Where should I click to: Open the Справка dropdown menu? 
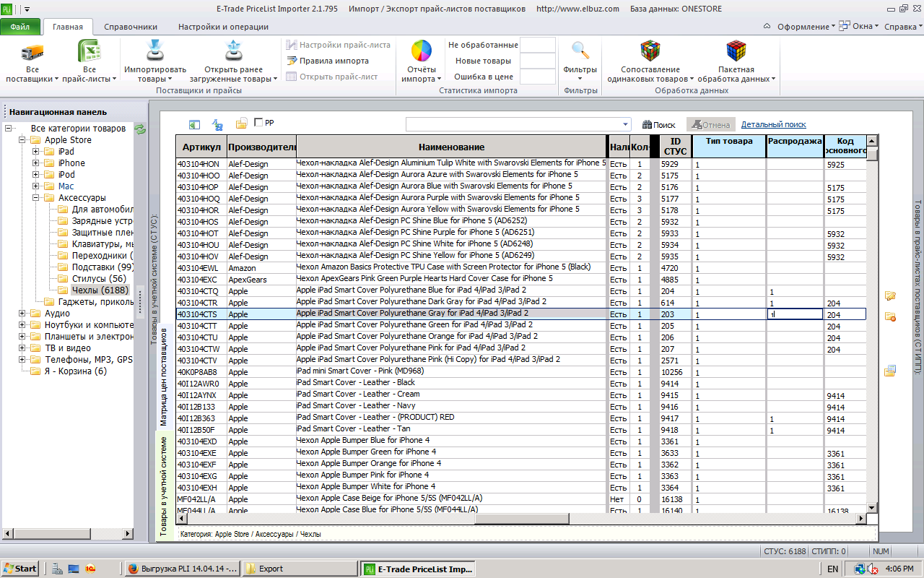(903, 27)
